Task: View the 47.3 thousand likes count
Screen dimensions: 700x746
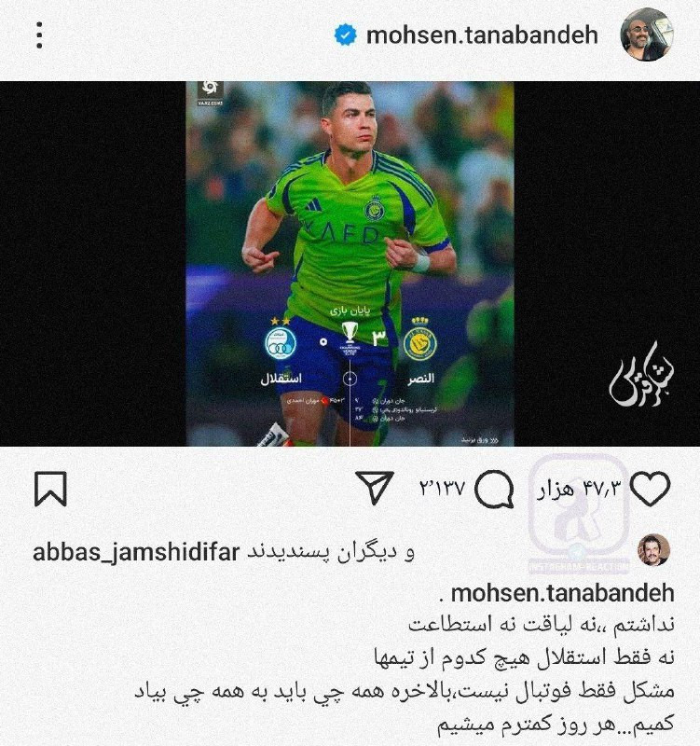Action: [x=579, y=489]
